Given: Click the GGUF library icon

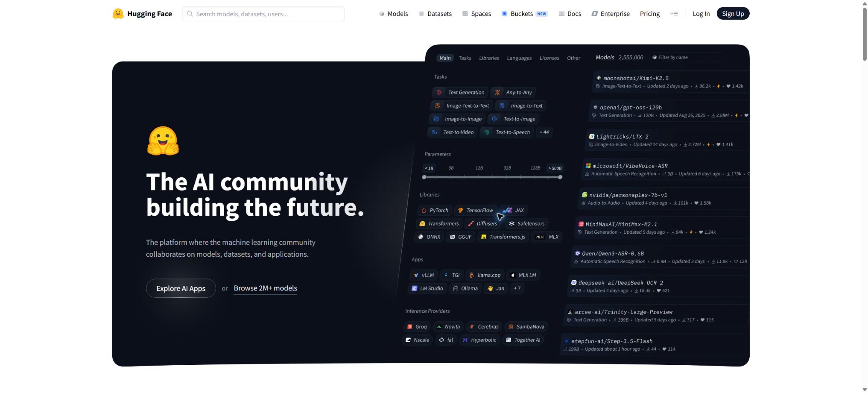Looking at the screenshot, I should tap(453, 237).
